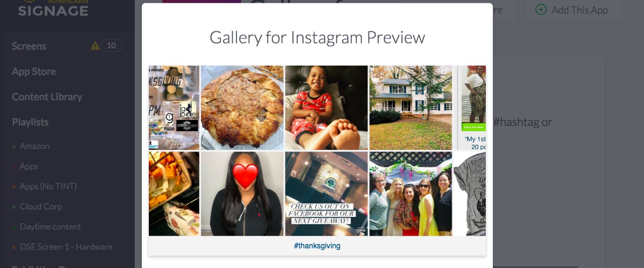Open the Daytime content playlist
Screen dimensions: 644x268
coord(51,227)
